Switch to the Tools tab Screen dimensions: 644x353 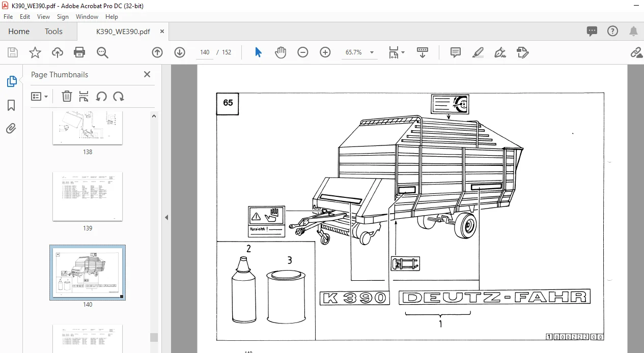[x=53, y=32]
